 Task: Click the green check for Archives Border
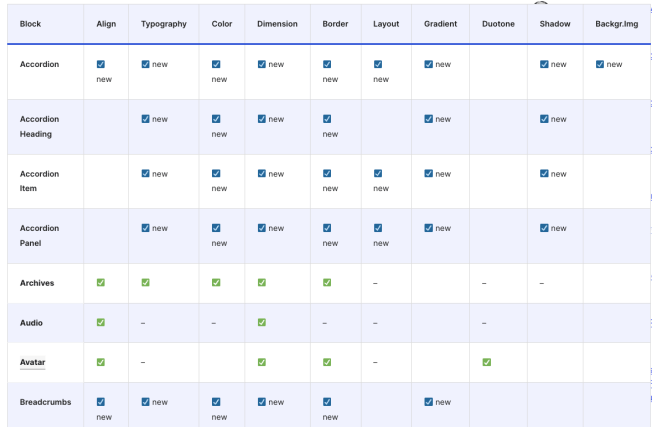(328, 283)
